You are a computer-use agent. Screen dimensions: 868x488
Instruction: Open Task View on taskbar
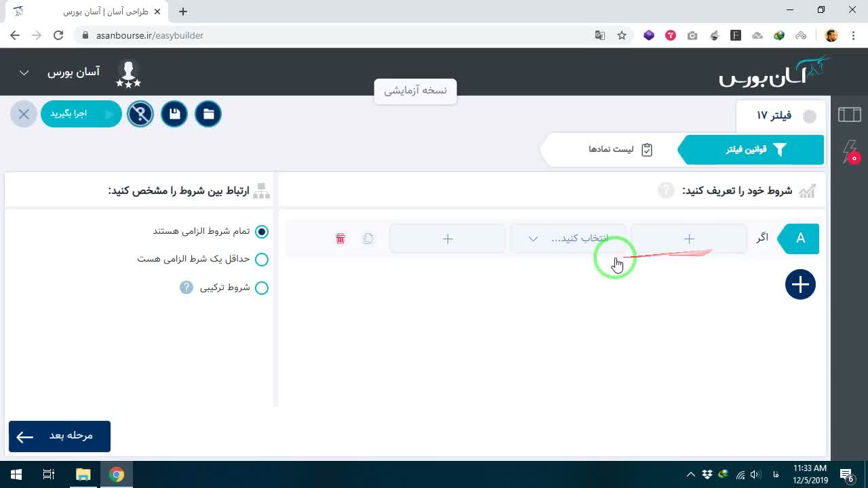pos(49,474)
